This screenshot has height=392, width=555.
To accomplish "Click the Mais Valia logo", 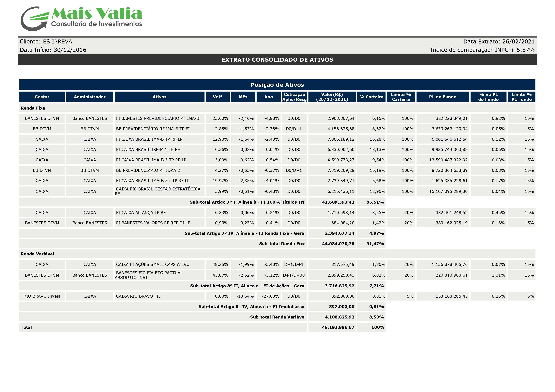I will point(81,19).
